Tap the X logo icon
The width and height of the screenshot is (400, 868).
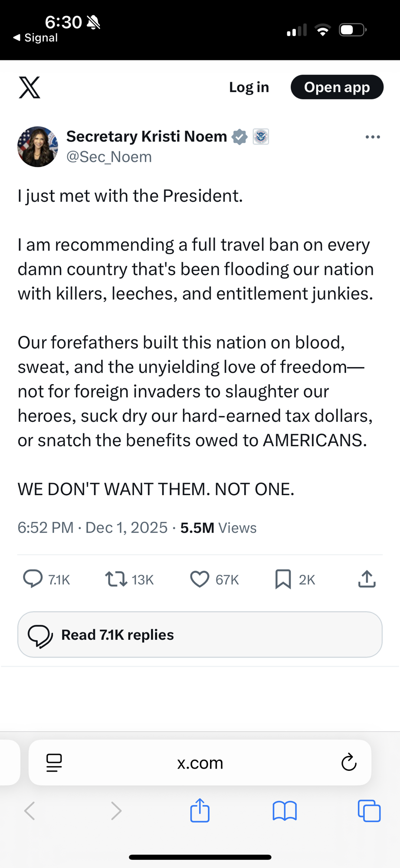(x=30, y=87)
